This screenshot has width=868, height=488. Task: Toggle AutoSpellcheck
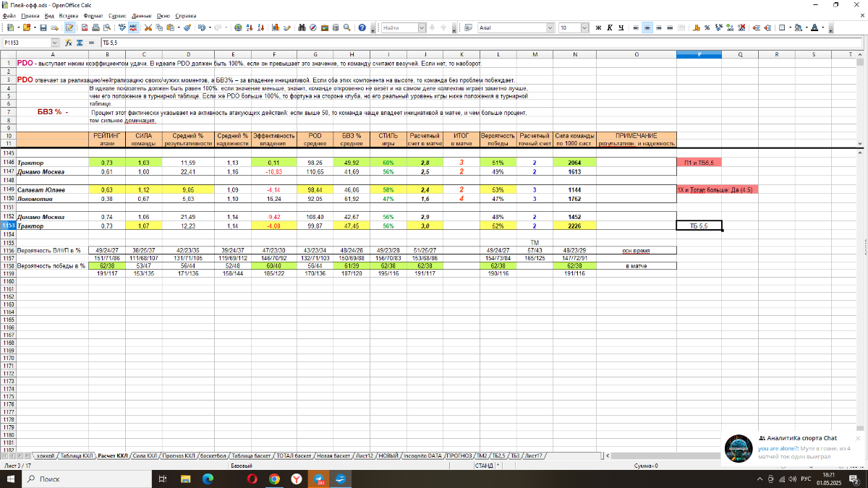click(x=133, y=27)
